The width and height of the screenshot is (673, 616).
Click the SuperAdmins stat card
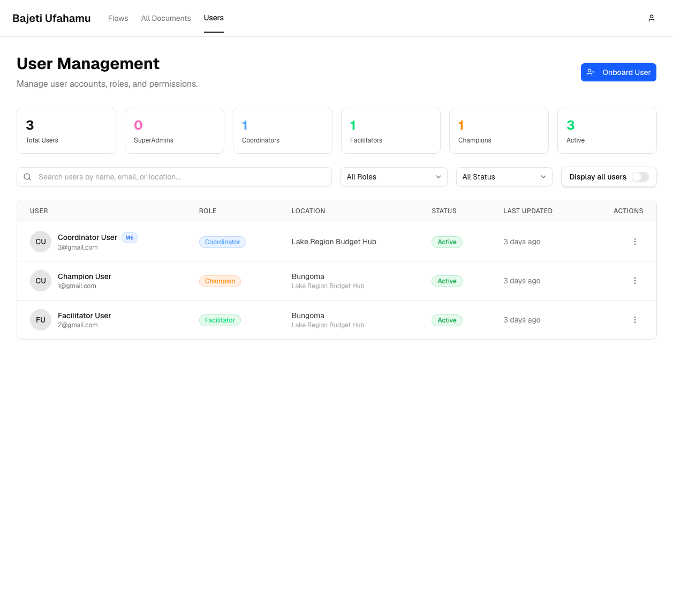[x=175, y=131]
